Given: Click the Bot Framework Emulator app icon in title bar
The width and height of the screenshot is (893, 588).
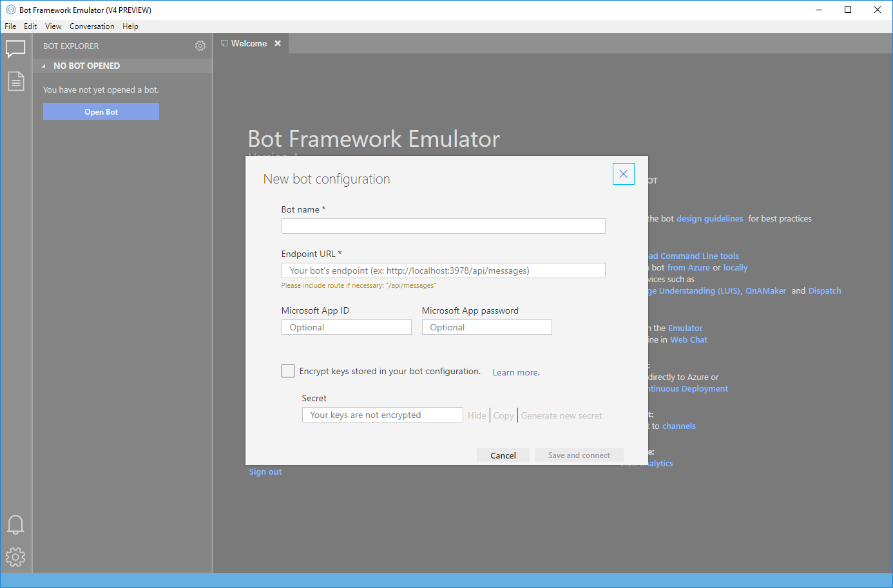Looking at the screenshot, I should click(x=10, y=10).
